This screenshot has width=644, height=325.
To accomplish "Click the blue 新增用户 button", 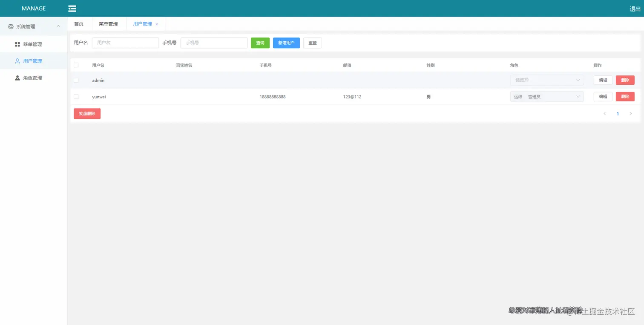I will (x=286, y=43).
